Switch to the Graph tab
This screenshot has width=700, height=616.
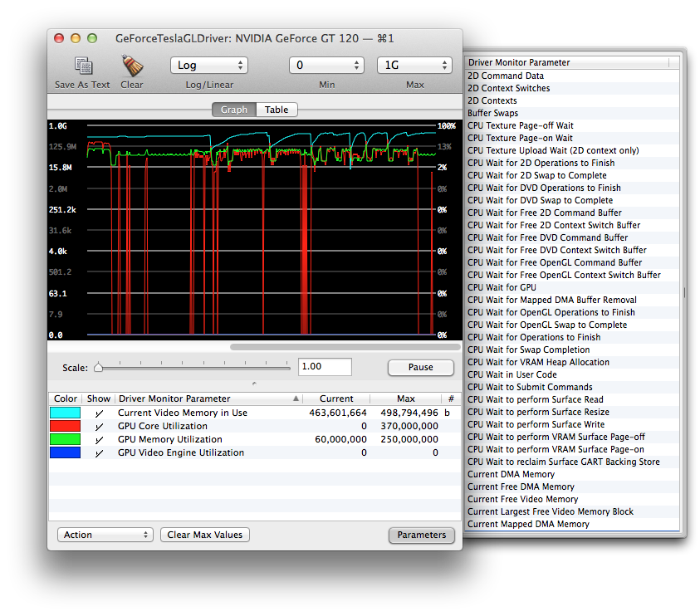pos(234,110)
